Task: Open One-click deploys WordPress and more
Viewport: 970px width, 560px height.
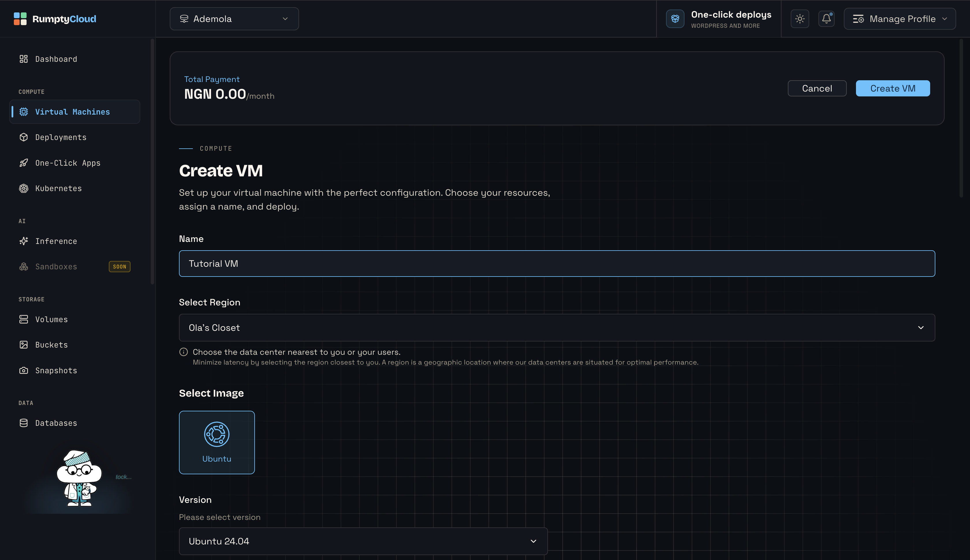Action: pyautogui.click(x=719, y=19)
